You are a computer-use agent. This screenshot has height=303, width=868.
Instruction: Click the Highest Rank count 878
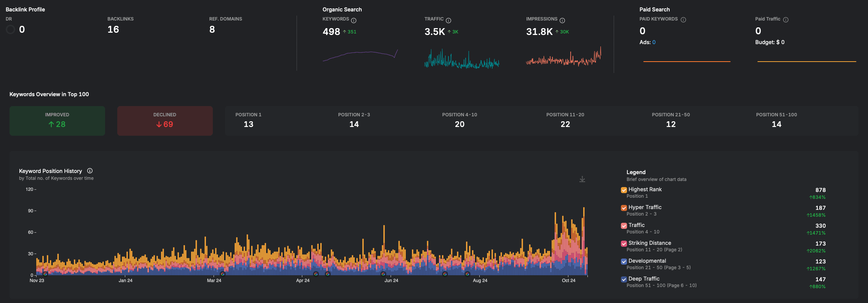pyautogui.click(x=820, y=190)
